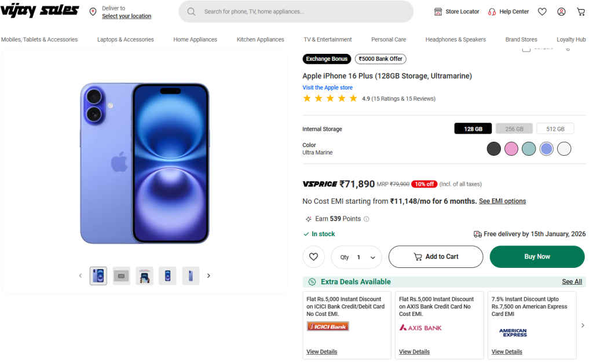Select 128 GB internal storage option

(x=473, y=129)
